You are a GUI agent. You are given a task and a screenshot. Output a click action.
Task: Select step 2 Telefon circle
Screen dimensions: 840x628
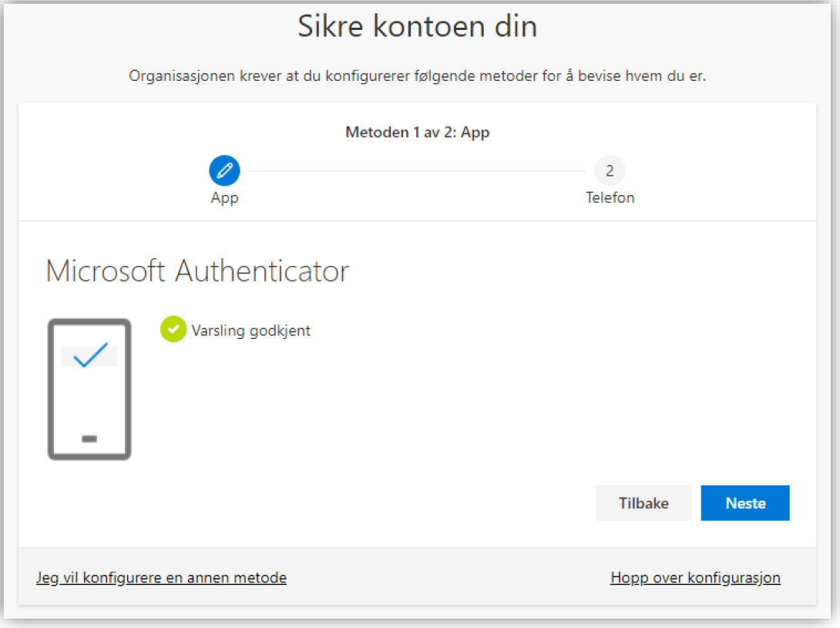(x=610, y=171)
